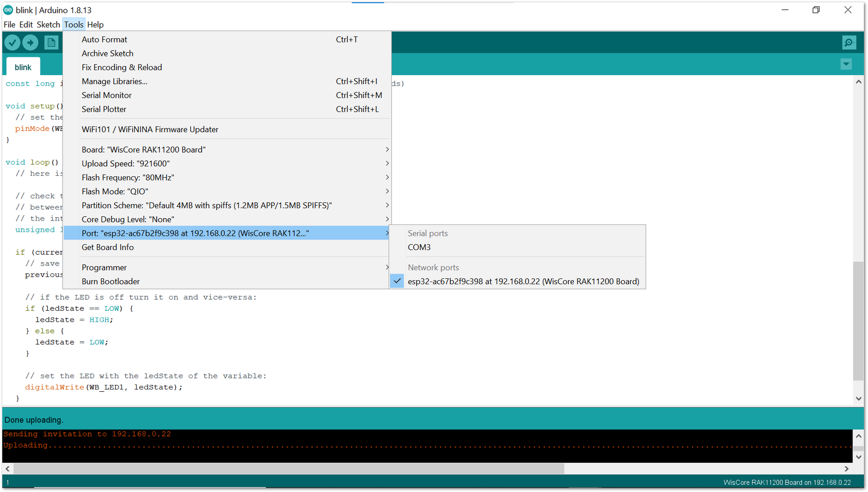The height and width of the screenshot is (492, 868).
Task: Open the Sketch menu
Action: click(x=48, y=25)
